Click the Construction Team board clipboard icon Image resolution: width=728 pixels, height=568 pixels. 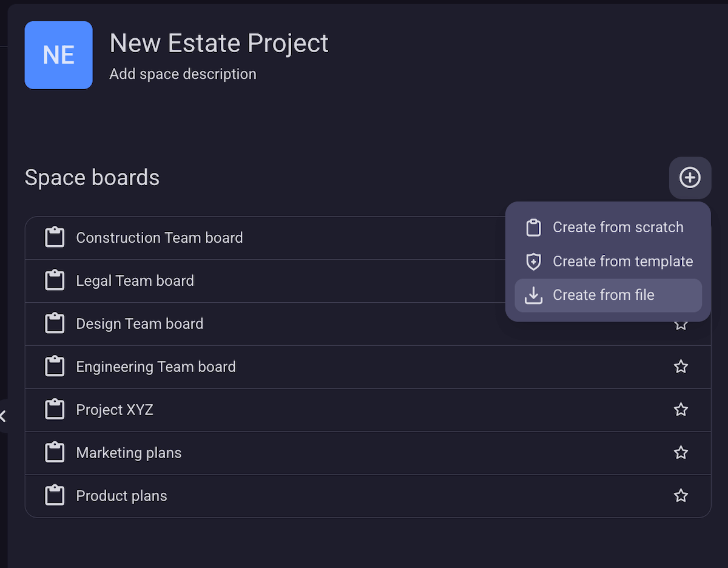[x=55, y=237]
